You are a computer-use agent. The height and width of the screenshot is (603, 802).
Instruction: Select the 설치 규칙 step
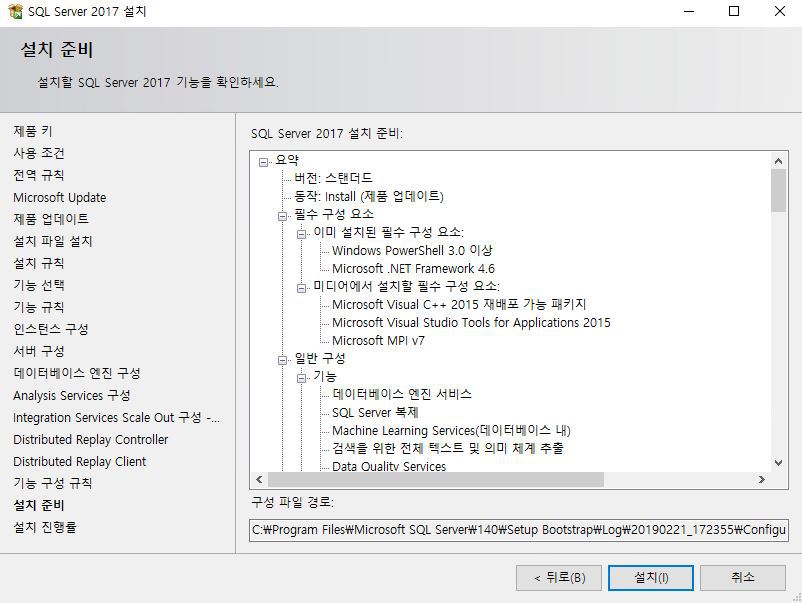pyautogui.click(x=39, y=263)
